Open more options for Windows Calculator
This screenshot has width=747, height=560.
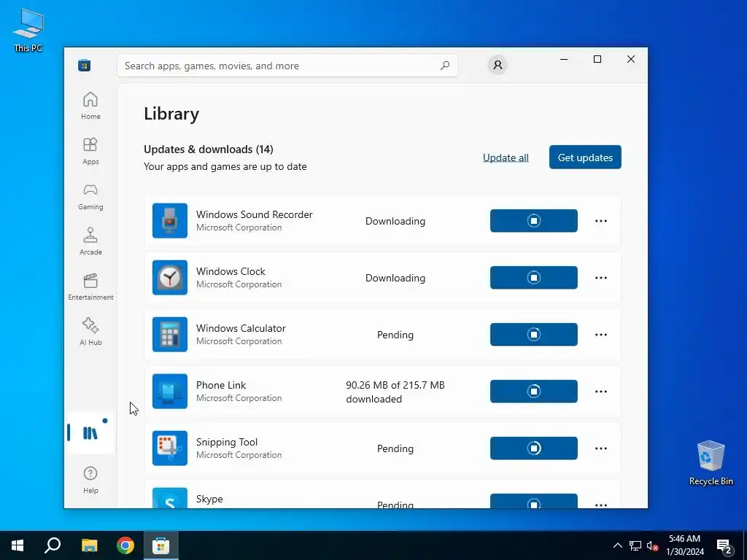click(601, 335)
